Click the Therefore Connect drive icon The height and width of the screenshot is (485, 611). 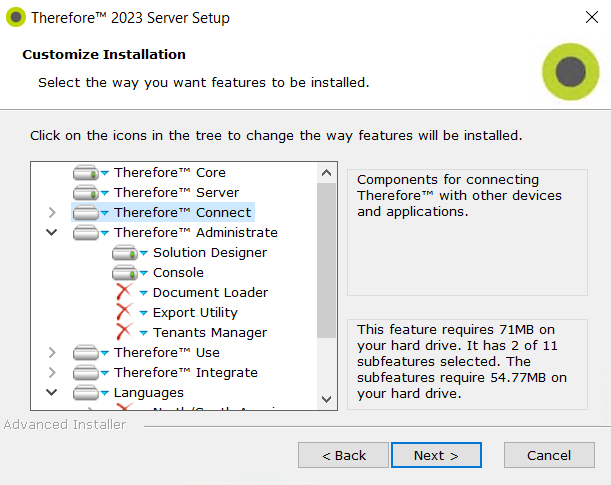[85, 213]
